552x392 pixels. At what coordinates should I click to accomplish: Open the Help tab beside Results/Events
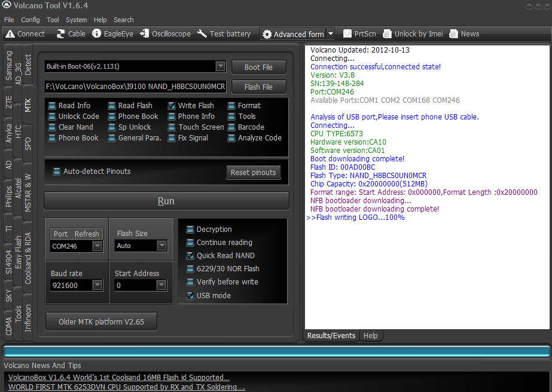tap(370, 336)
